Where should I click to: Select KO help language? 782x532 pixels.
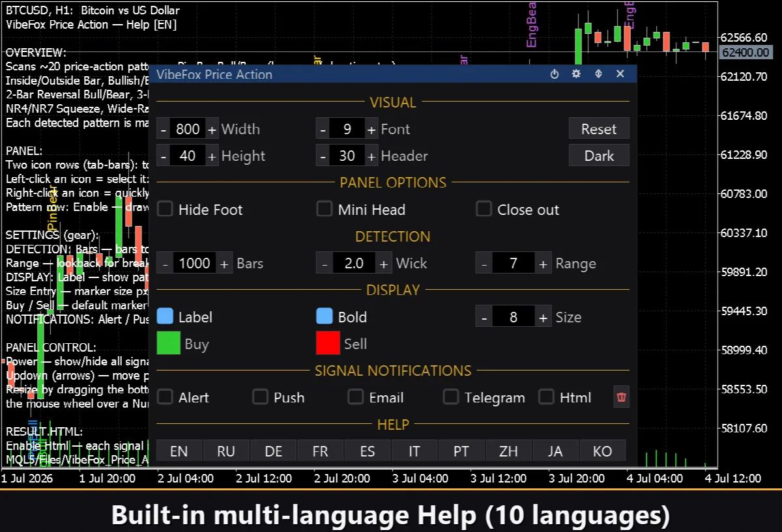[x=603, y=451]
